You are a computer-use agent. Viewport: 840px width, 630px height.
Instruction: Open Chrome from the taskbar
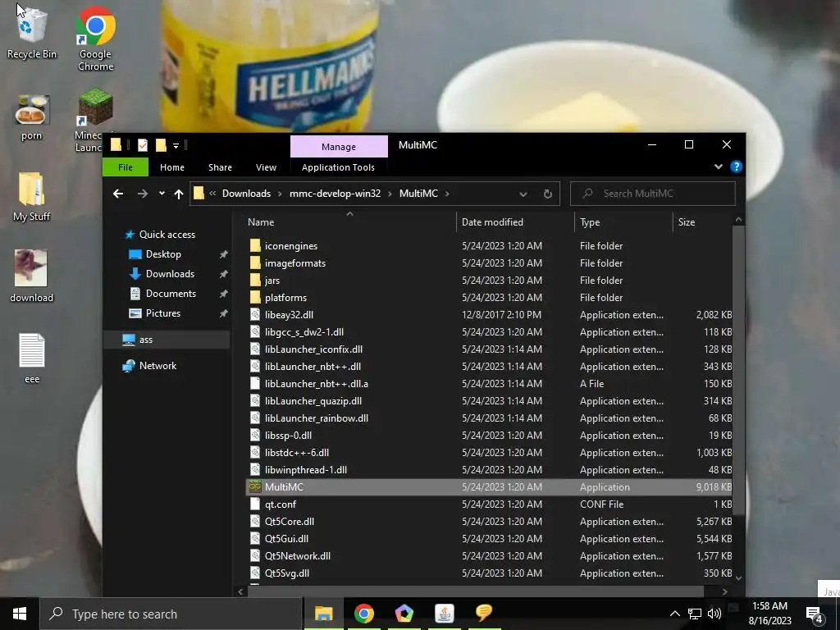tap(363, 614)
